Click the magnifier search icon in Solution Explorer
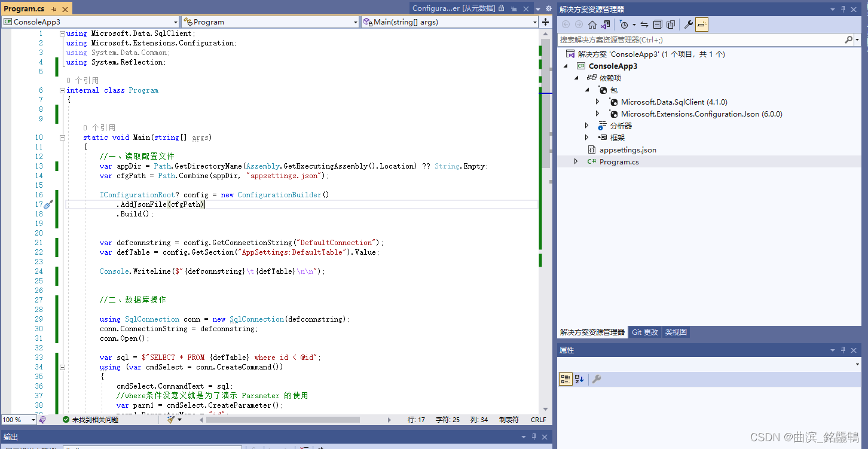 click(x=848, y=39)
